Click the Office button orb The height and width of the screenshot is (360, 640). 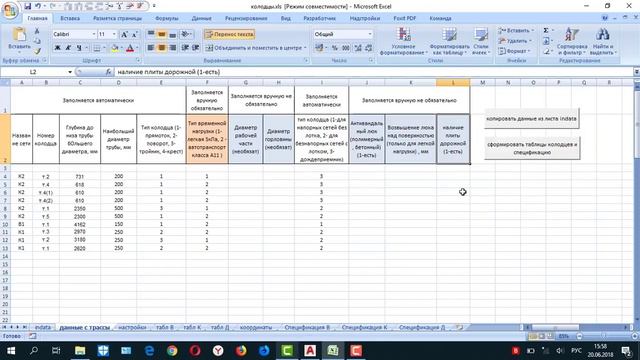click(10, 10)
